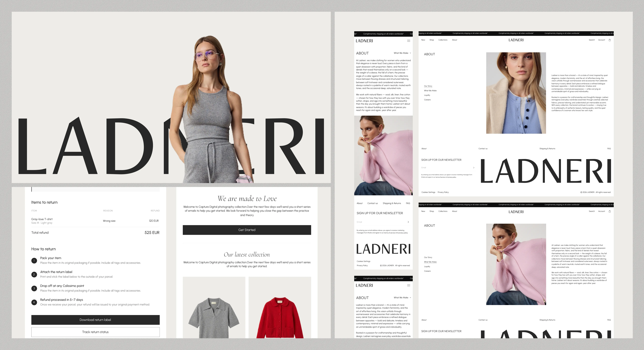Open Cookies Settings in mobile footer
The image size is (644, 350).
[x=363, y=261]
